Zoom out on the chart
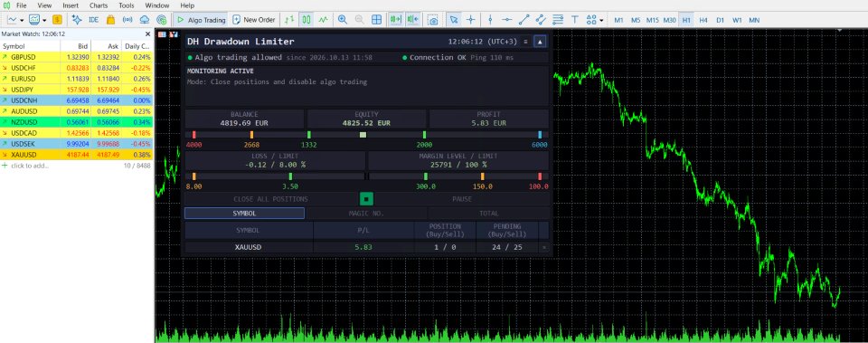Viewport: 868px width, 343px height. tap(359, 20)
